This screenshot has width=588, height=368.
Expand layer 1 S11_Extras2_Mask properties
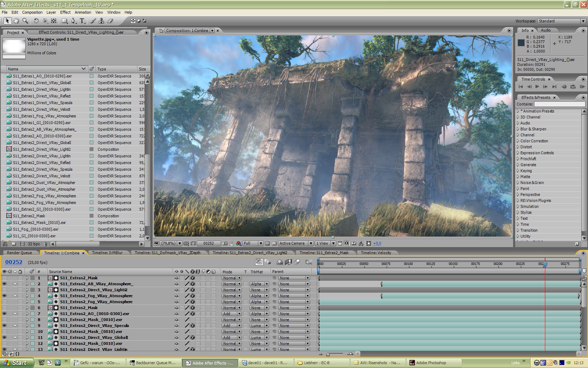(x=27, y=278)
